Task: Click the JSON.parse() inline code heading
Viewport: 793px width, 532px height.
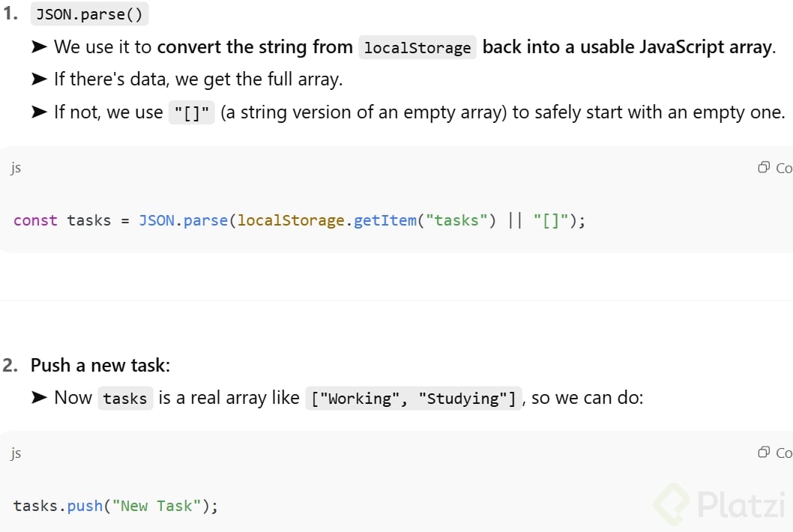Action: point(89,14)
